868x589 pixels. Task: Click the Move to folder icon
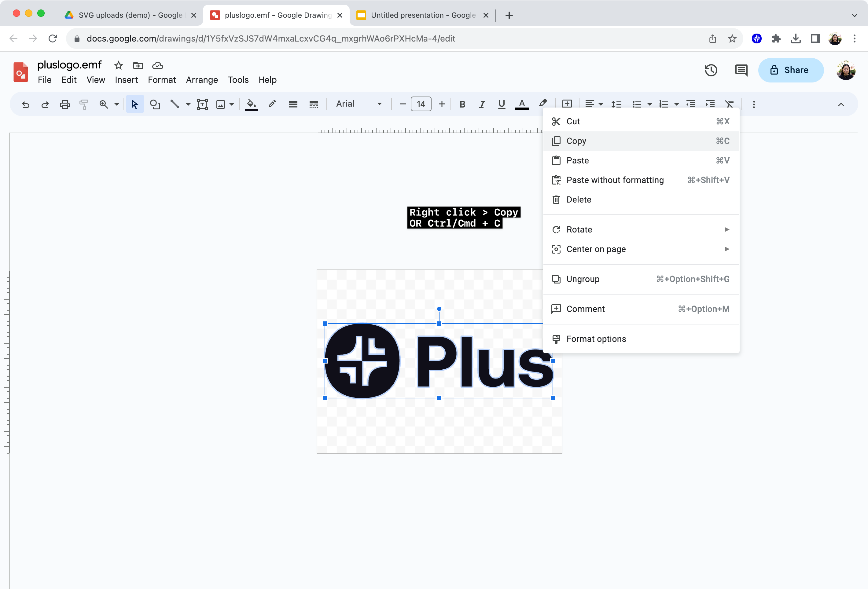(138, 66)
